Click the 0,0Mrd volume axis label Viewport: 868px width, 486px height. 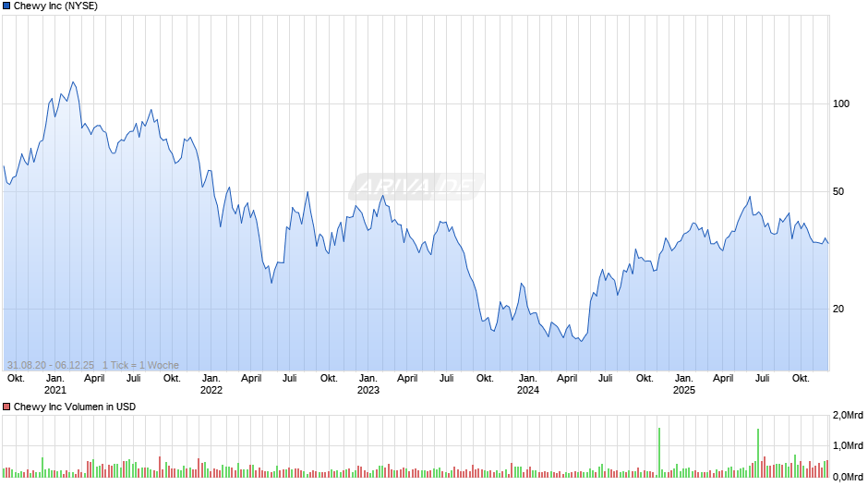848,477
